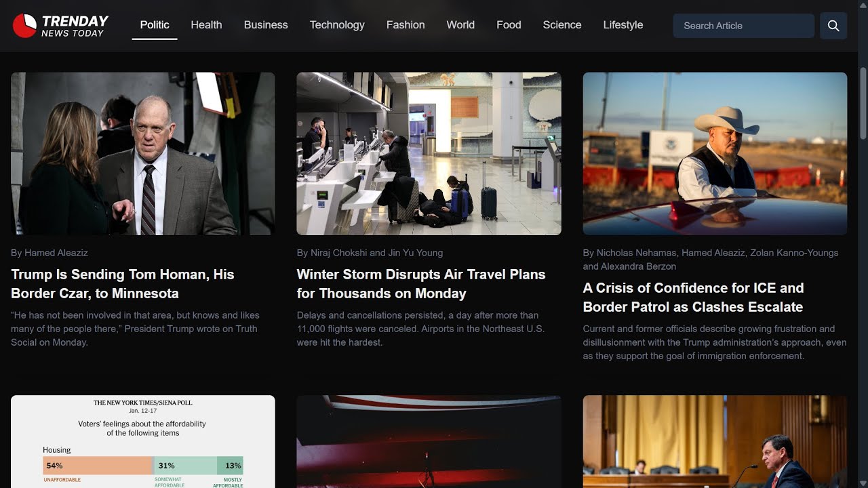Image resolution: width=868 pixels, height=488 pixels.
Task: Open the NYT/Siena poll chart thumbnail
Action: pyautogui.click(x=143, y=441)
